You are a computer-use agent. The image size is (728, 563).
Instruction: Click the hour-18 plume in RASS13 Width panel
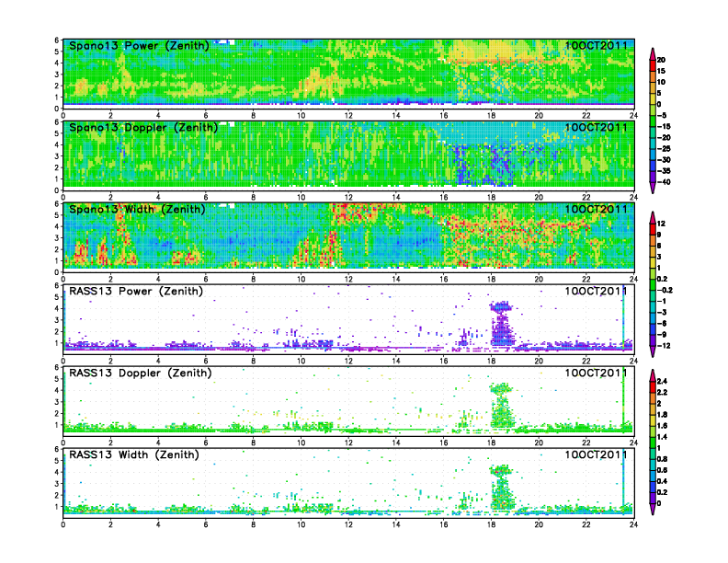coord(502,487)
